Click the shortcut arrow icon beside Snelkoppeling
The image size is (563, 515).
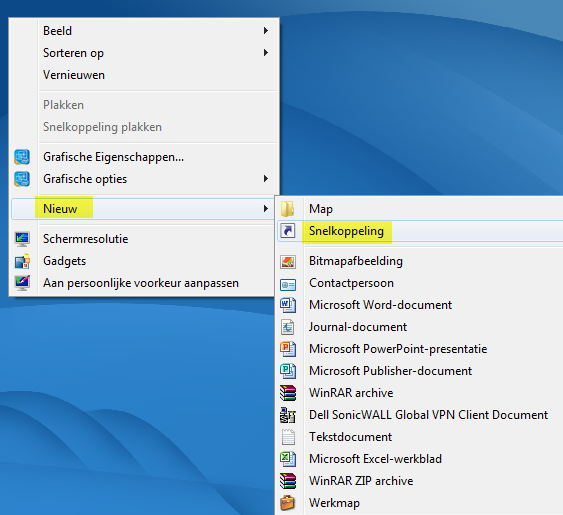pos(288,231)
